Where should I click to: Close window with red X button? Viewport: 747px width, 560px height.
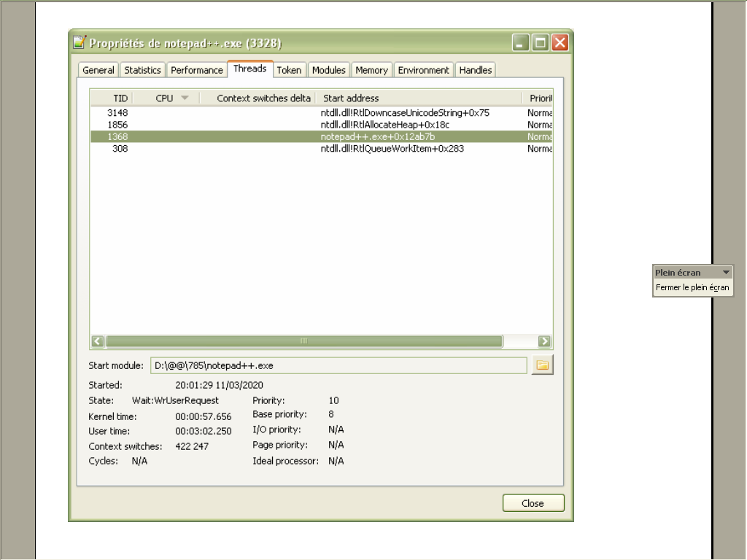[560, 43]
